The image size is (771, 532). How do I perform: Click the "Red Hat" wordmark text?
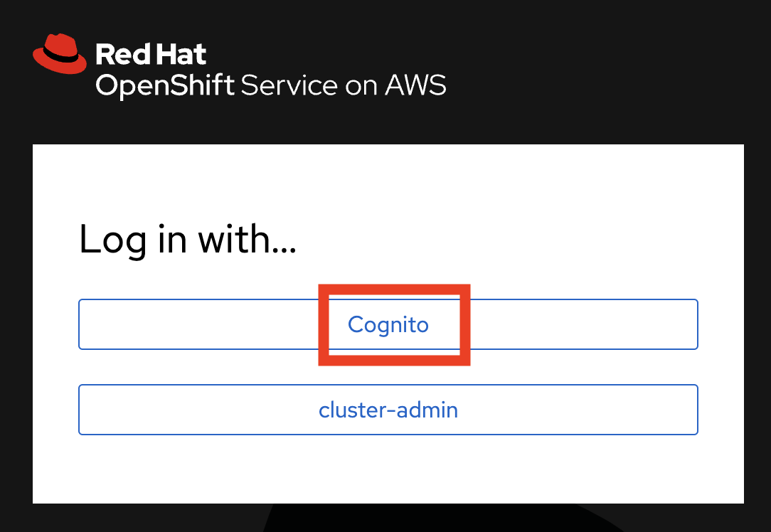(151, 54)
